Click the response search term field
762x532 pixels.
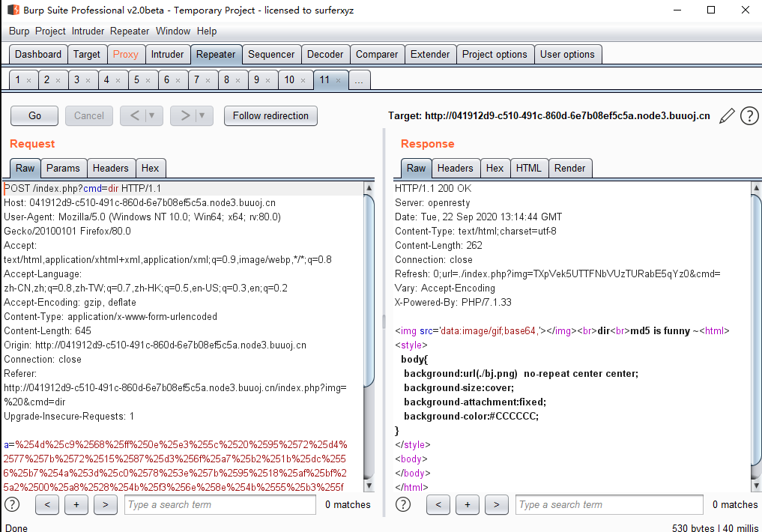pyautogui.click(x=609, y=504)
